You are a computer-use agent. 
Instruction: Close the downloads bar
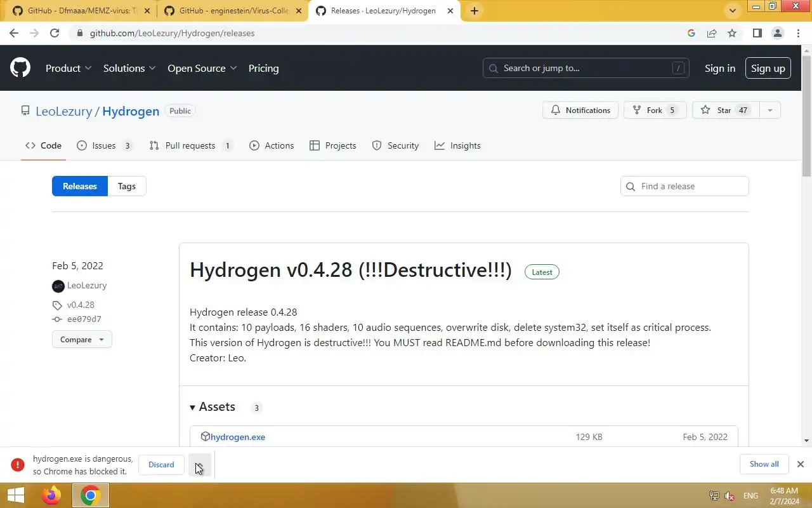(x=801, y=464)
